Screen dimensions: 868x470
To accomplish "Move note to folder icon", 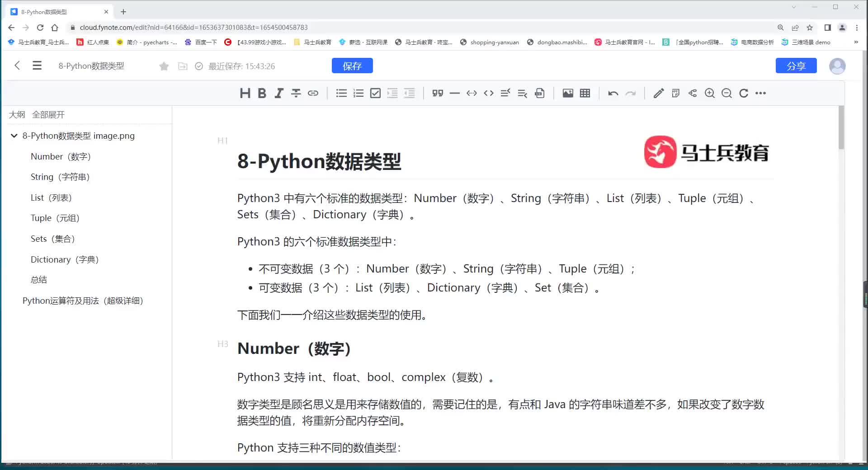I will [183, 66].
